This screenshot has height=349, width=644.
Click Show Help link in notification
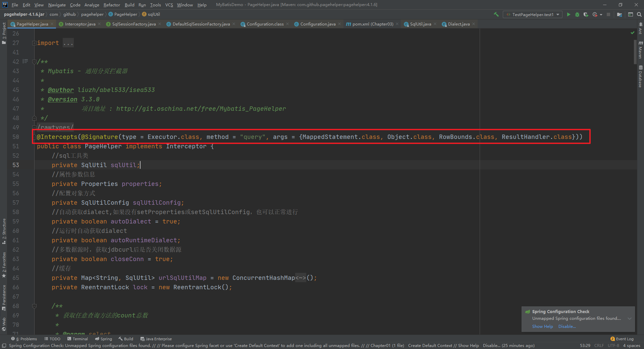coord(542,327)
